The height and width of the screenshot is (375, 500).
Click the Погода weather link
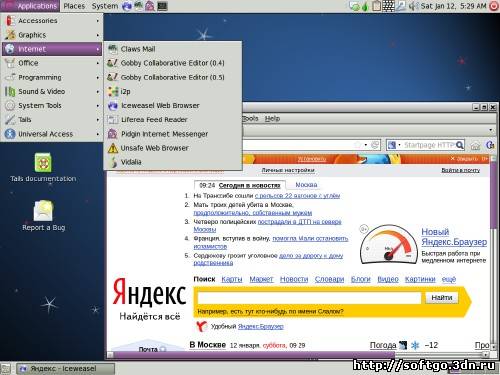383,346
